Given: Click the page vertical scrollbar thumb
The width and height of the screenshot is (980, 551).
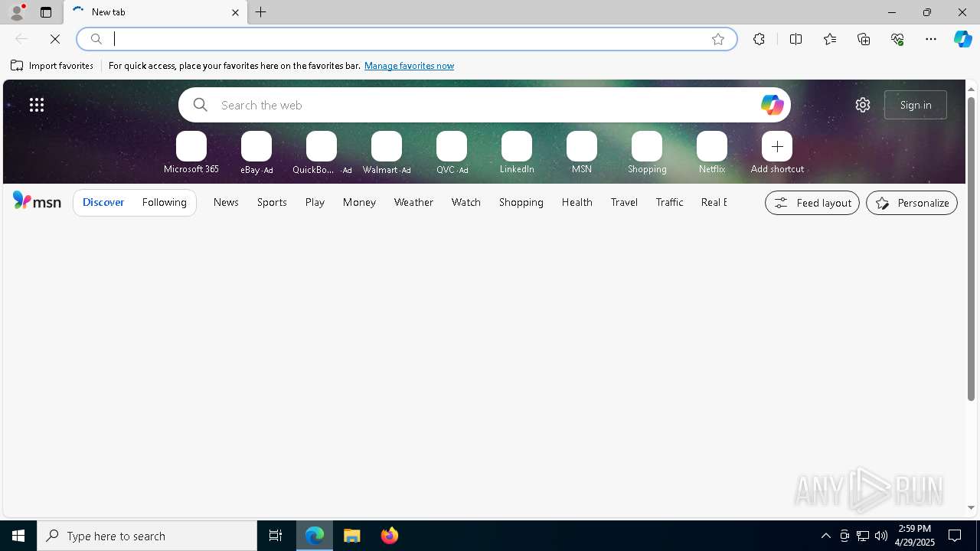Looking at the screenshot, I should coord(971,249).
